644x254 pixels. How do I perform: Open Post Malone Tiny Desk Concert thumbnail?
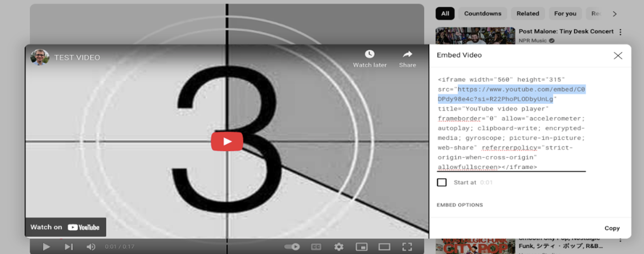[x=475, y=36]
